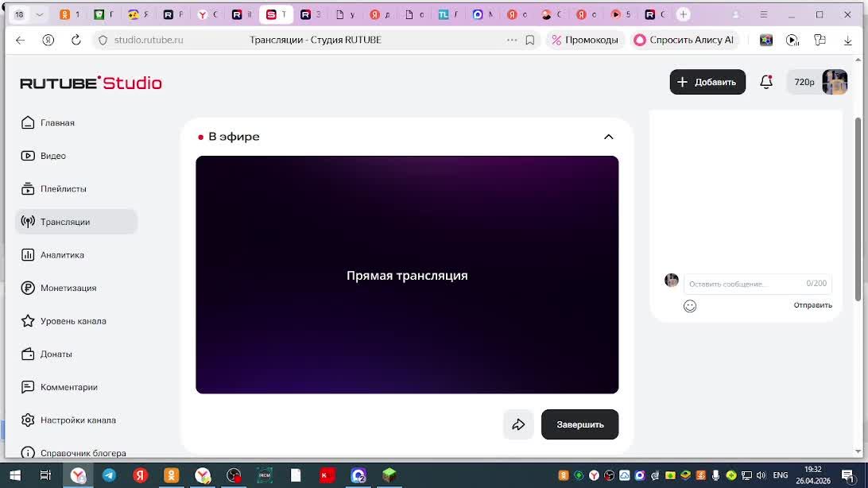Open the Главная menu item

point(57,123)
